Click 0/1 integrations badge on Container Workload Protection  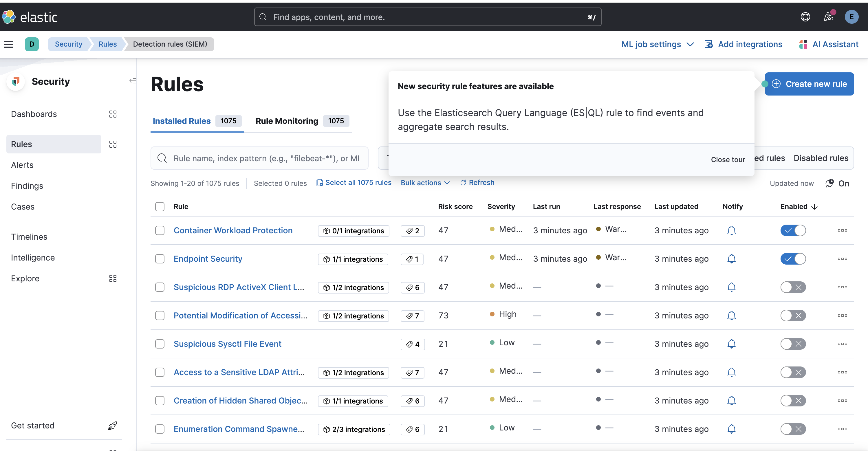coord(354,231)
